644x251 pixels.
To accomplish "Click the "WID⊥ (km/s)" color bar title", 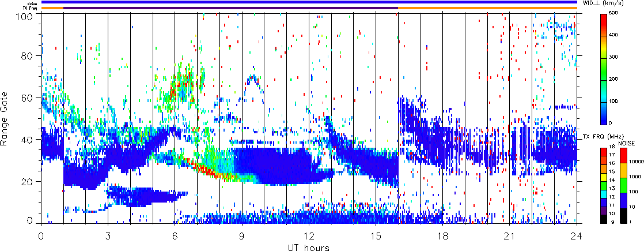I will 603,3.
